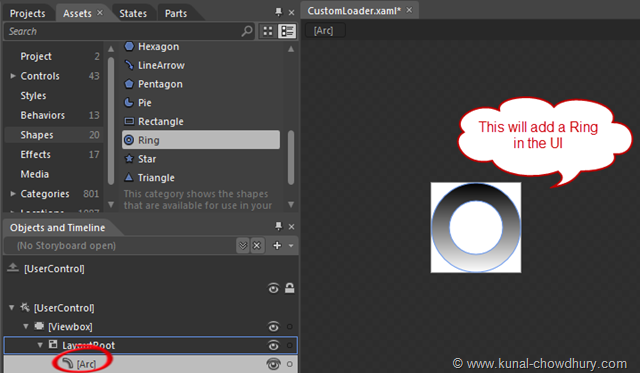Select the Hexagon shape icon

coord(129,47)
